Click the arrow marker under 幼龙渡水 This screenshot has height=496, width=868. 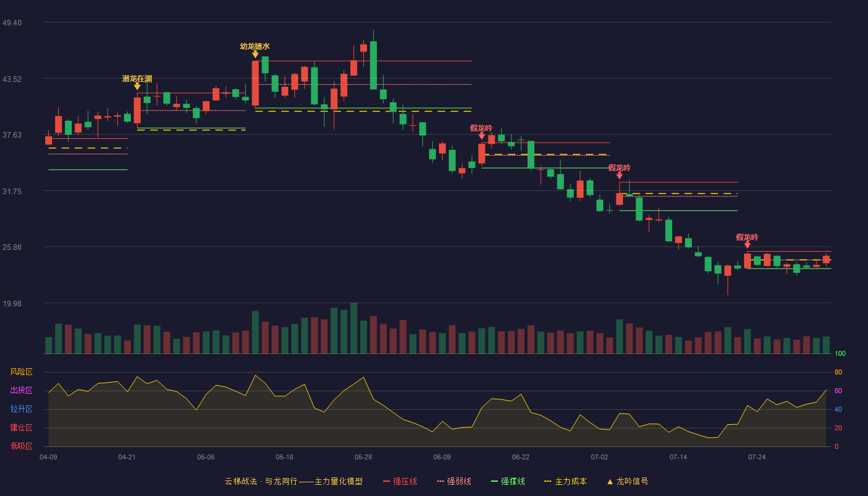(x=255, y=54)
